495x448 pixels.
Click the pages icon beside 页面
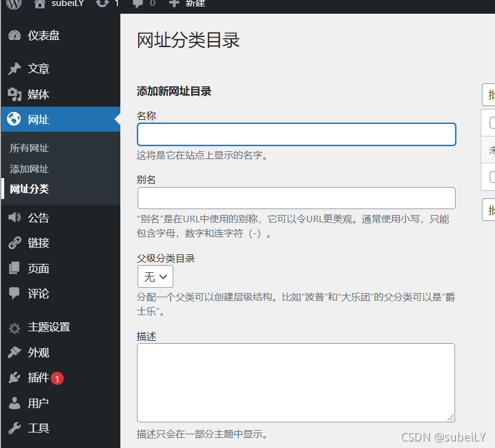click(14, 268)
